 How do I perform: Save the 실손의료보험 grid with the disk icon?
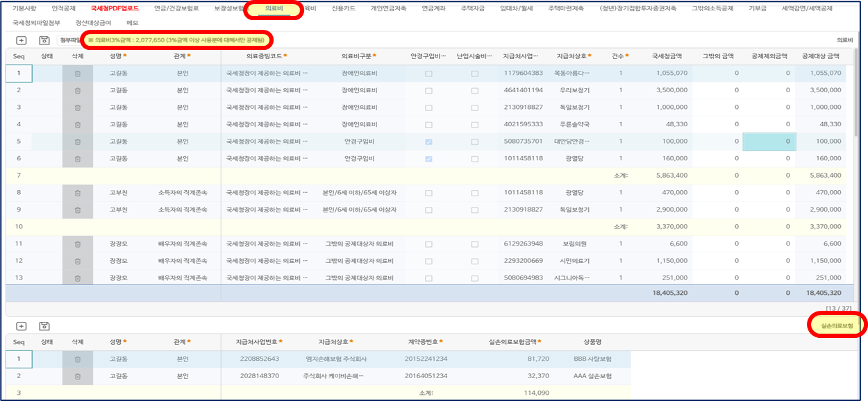coord(44,326)
